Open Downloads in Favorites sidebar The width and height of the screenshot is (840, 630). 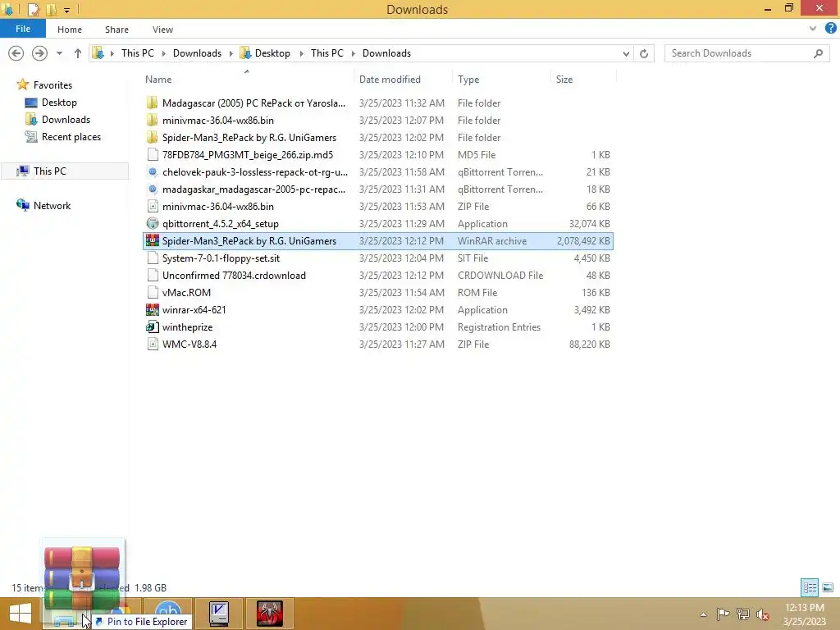click(66, 120)
